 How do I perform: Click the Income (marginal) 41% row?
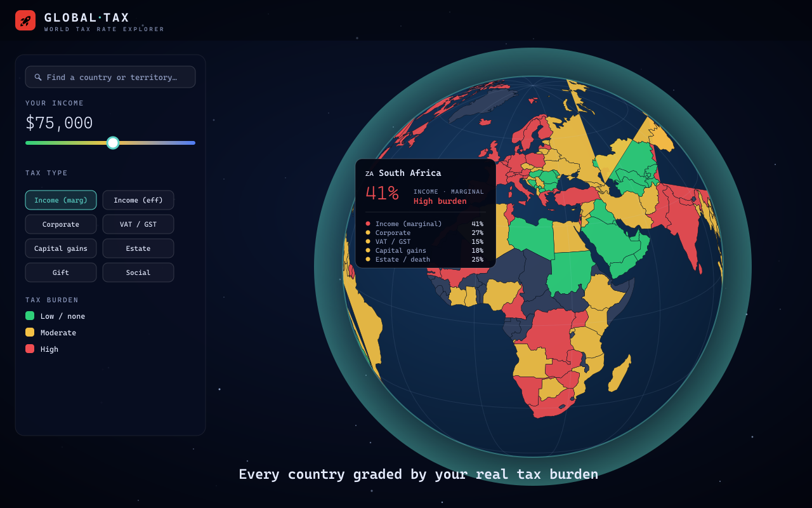tap(424, 224)
